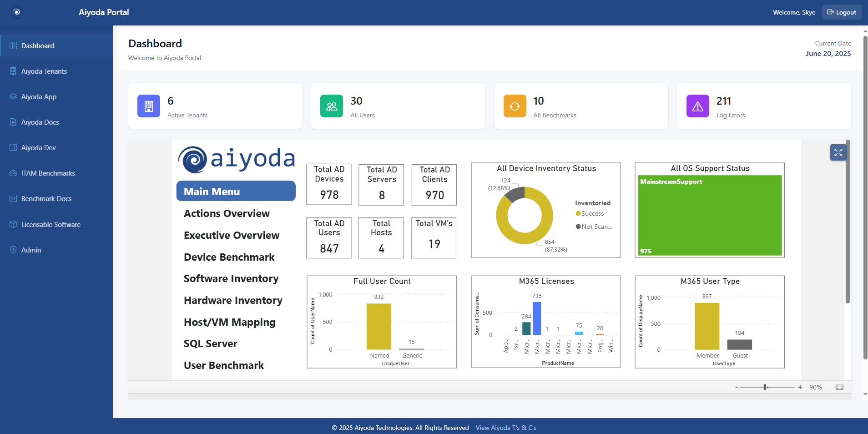Toggle fullscreen on the embedded report

(x=838, y=152)
